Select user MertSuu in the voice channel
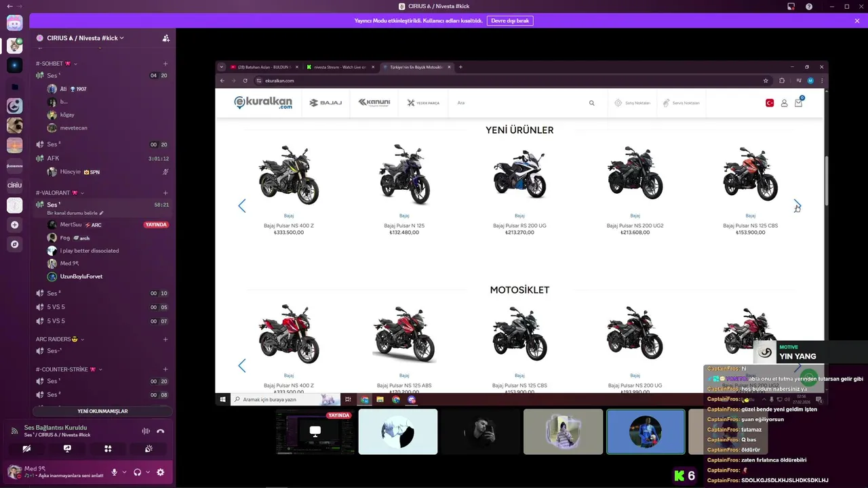This screenshot has height=488, width=868. [x=108, y=224]
